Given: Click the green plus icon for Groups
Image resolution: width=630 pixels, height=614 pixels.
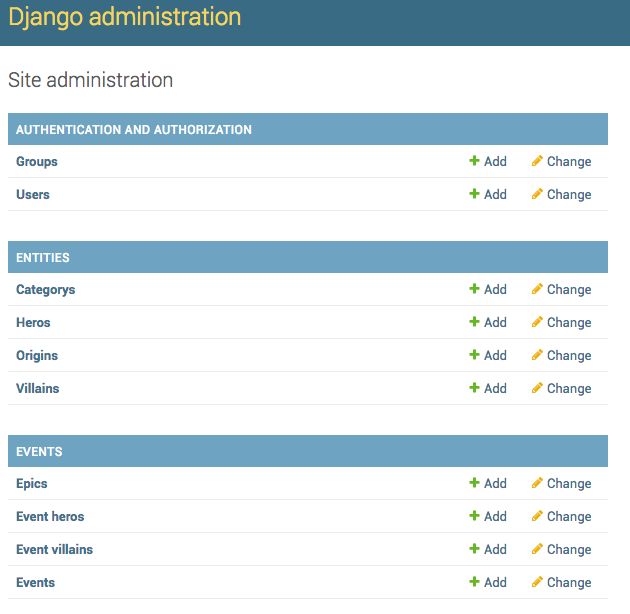Looking at the screenshot, I should tap(474, 161).
